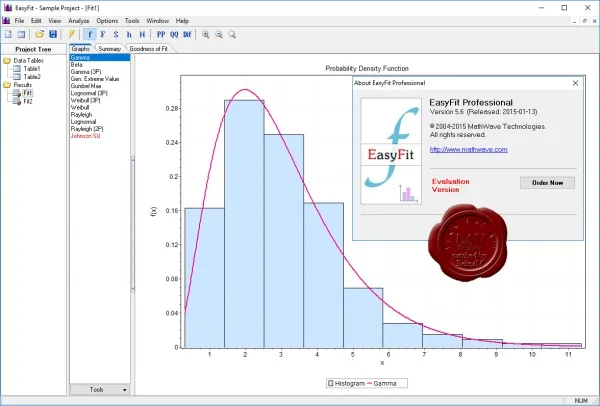Viewport: 600px width, 406px height.
Task: Select the two-parameter Lognormal distribution
Action: coord(100,122)
